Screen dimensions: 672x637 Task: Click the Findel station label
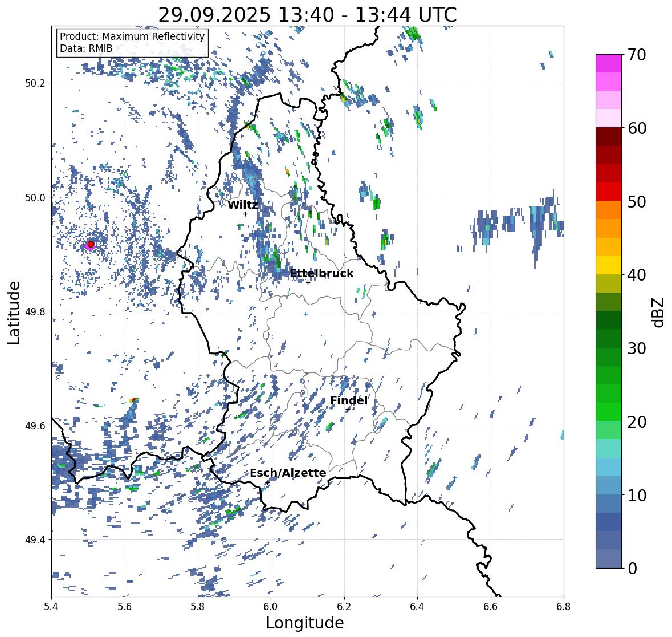pyautogui.click(x=349, y=400)
